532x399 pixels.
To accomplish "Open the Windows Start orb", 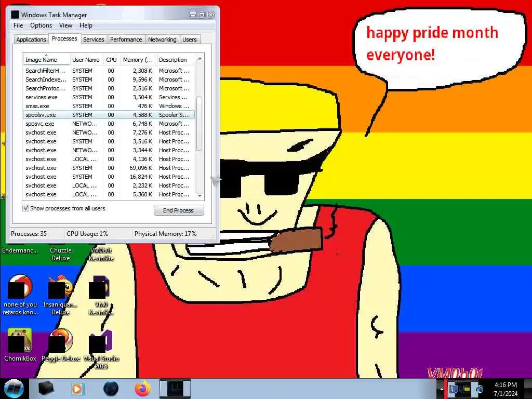I will (14, 389).
